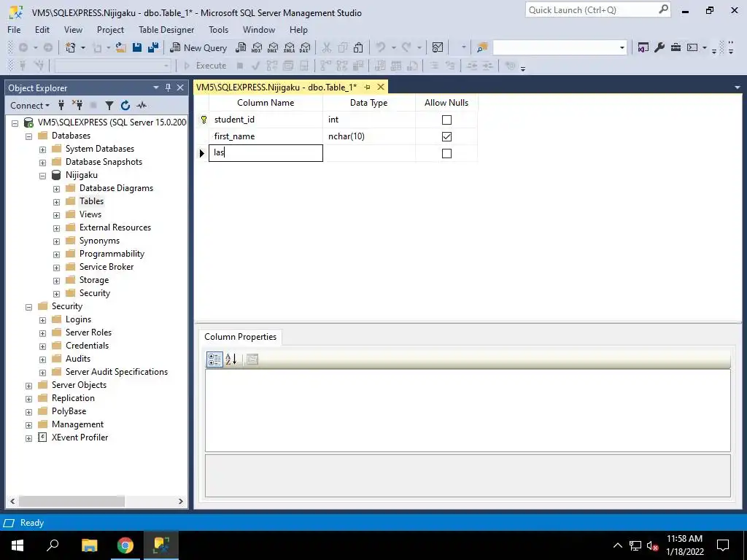The width and height of the screenshot is (747, 560).
Task: Click the Open File folder icon
Action: [120, 47]
